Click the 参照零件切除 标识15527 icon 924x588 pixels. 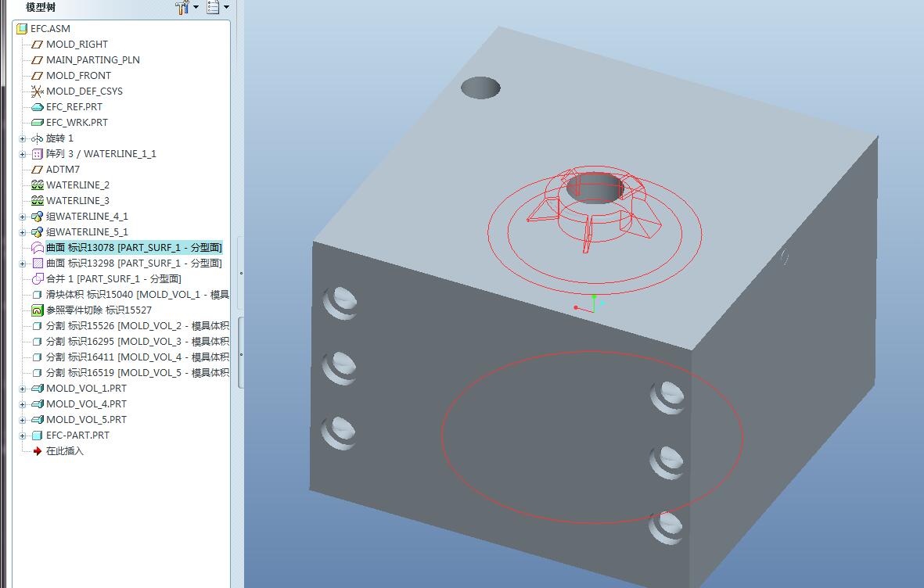click(37, 310)
